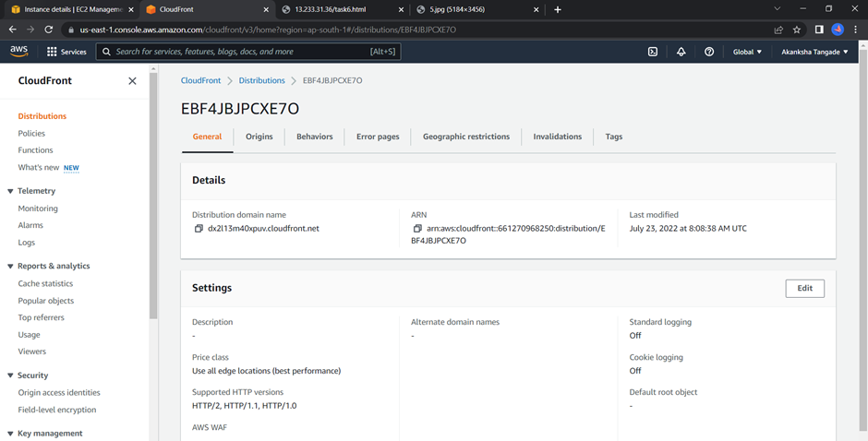Open the help question mark icon
Viewport: 868px width, 441px height.
pos(709,52)
